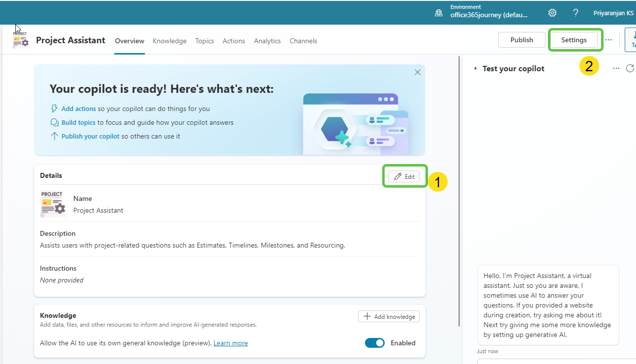The width and height of the screenshot is (636, 364).
Task: Click the arrow icon beside Publish your copilot
Action: coord(54,136)
